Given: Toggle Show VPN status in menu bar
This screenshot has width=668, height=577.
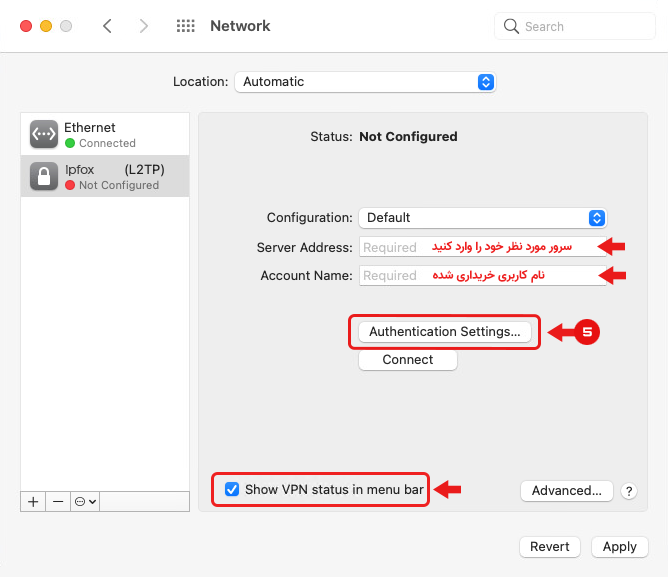Looking at the screenshot, I should coord(232,489).
